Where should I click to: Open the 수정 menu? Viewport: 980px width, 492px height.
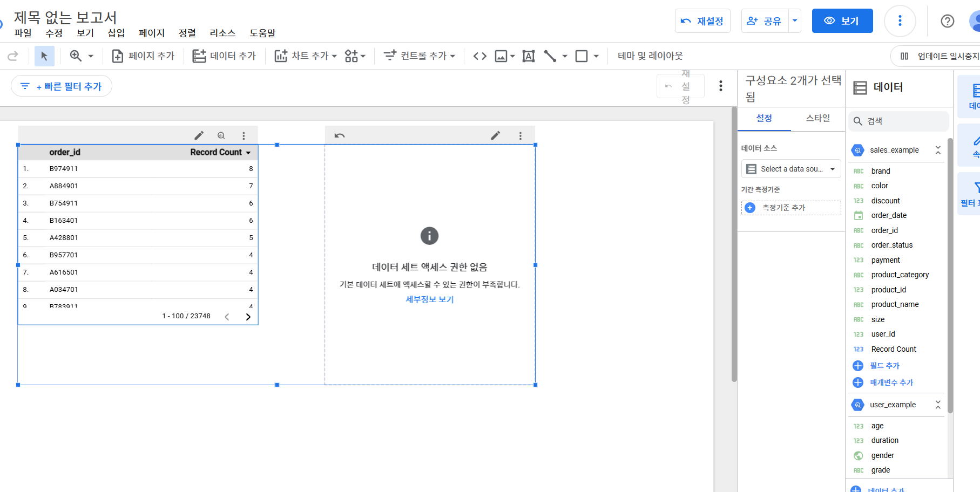tap(54, 33)
